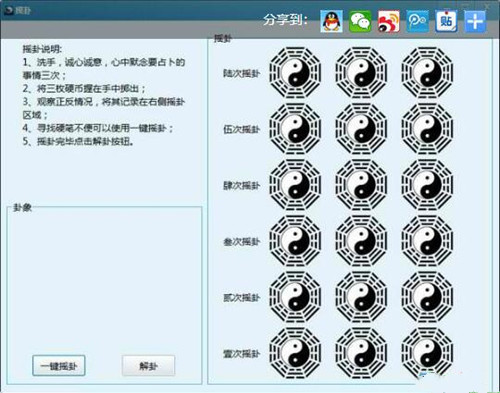Share to WeChat icon
Screen dimensions: 500x393
[x=360, y=21]
